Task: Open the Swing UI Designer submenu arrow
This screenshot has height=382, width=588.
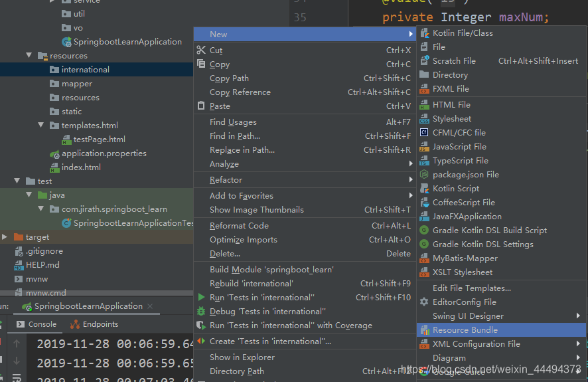Action: pyautogui.click(x=578, y=316)
